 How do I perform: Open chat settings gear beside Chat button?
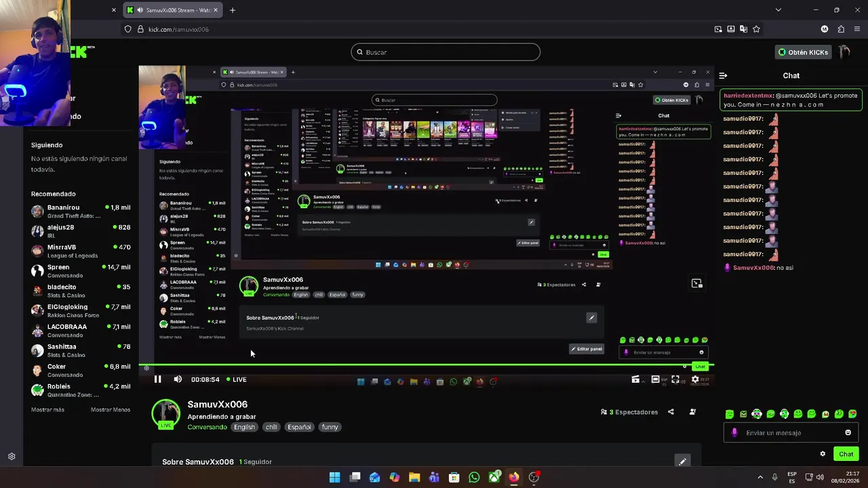(x=823, y=454)
